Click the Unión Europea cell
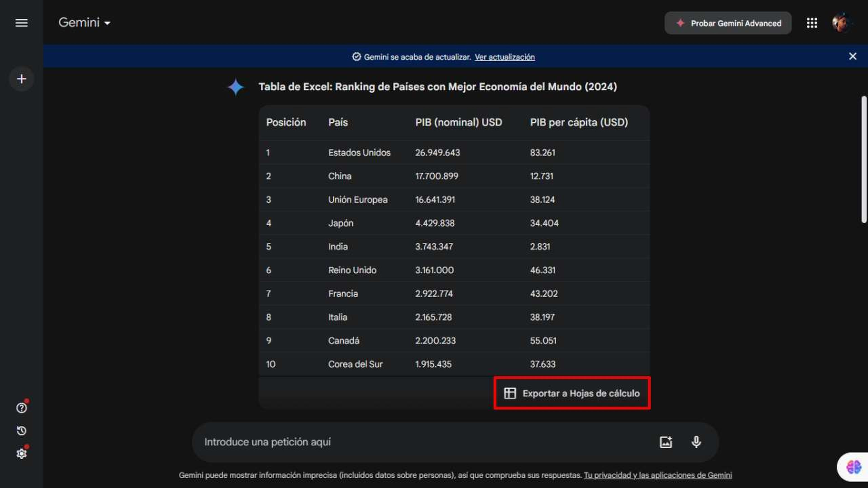Screen dimensions: 868x488 pyautogui.click(x=358, y=200)
